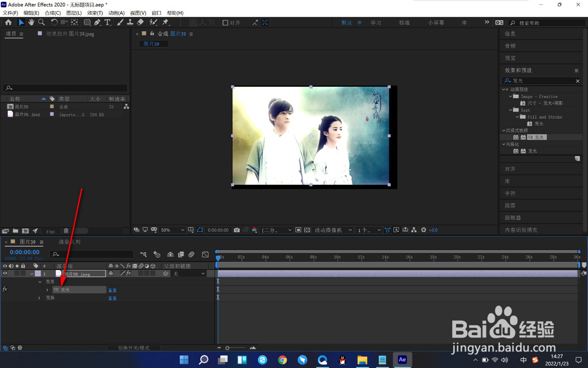This screenshot has height=368, width=588.
Task: Toggle the shy switch on layer 图片39.jpeg
Action: (111, 273)
